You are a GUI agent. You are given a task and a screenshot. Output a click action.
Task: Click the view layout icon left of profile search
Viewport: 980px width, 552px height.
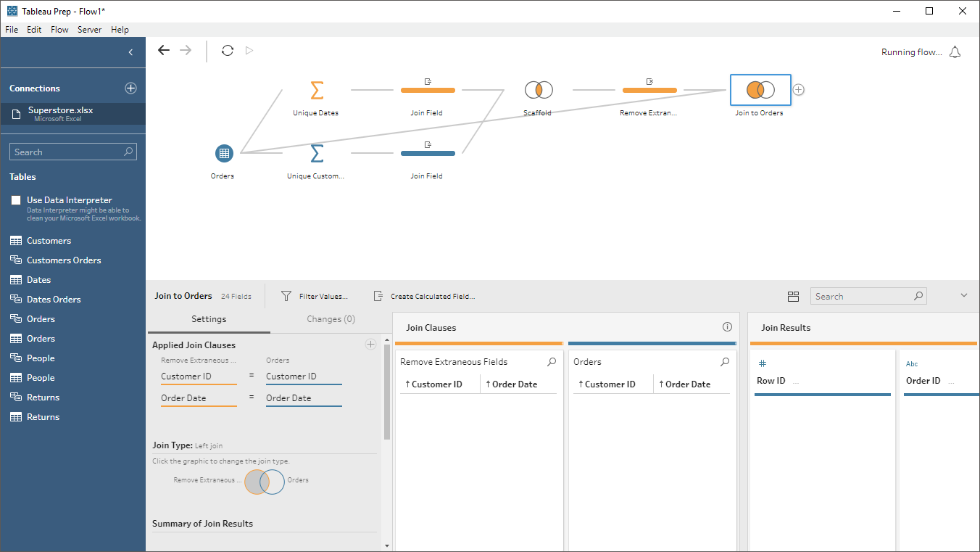[x=793, y=297]
